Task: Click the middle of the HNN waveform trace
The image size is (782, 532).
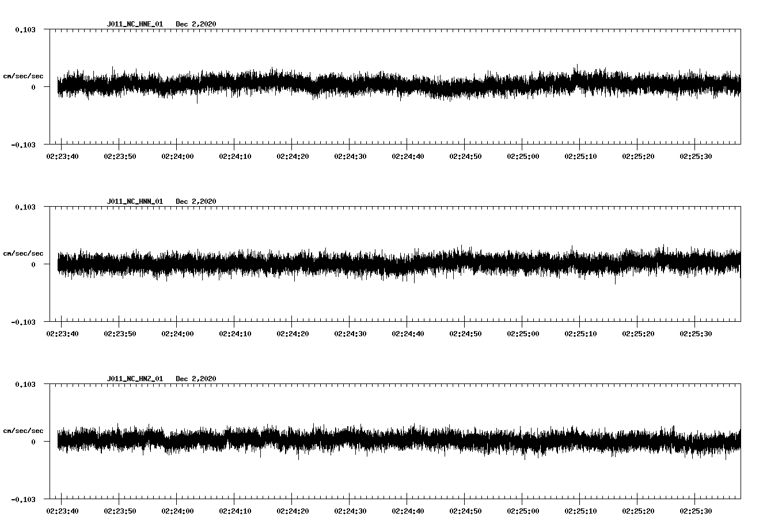Action: click(x=397, y=264)
